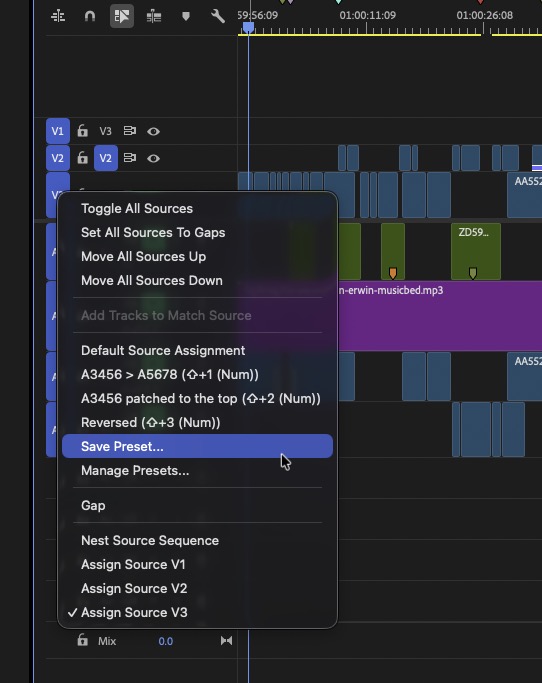Toggle lock on the V3 track
Screen dimensions: 542x683
[x=82, y=131]
